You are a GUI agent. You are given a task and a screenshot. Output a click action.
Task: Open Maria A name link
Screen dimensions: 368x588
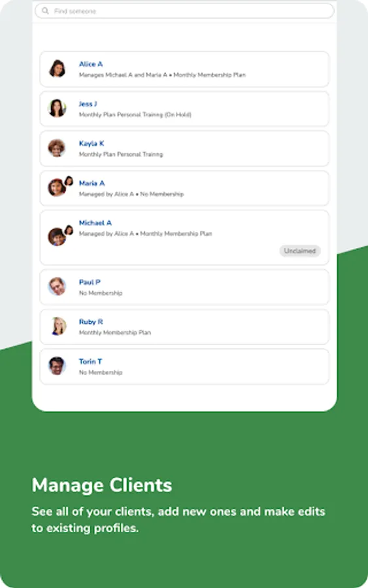92,184
